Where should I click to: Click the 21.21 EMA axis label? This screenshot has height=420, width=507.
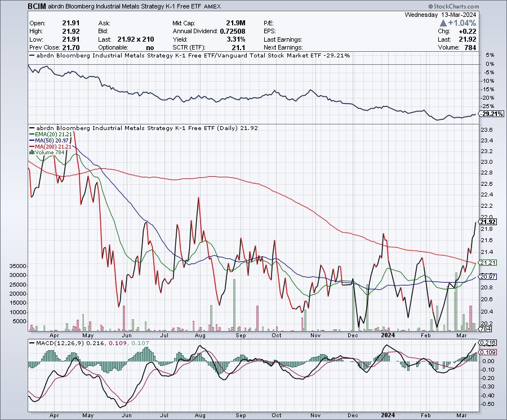tap(488, 263)
